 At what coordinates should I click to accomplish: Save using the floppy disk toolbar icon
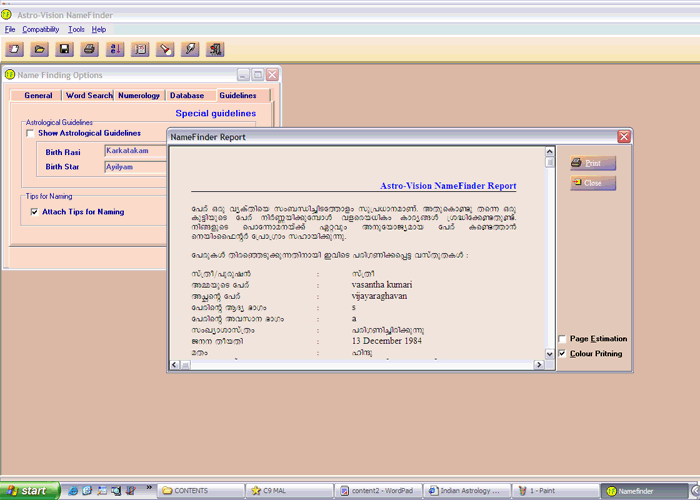coord(64,49)
